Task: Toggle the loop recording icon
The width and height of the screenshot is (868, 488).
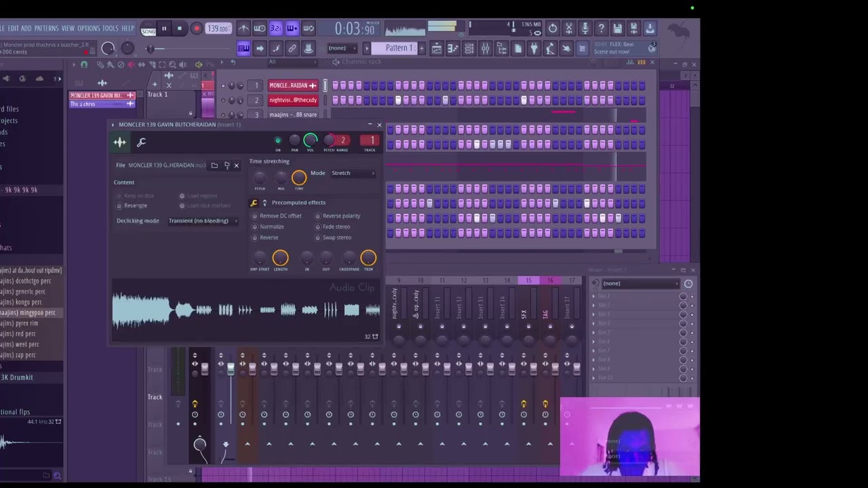Action: coord(308,28)
